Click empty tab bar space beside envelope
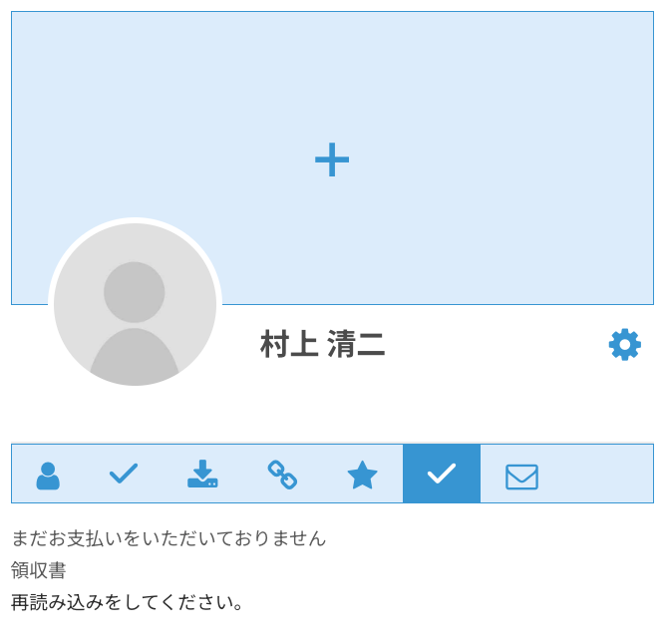Screen dimensions: 668x644 [596, 474]
